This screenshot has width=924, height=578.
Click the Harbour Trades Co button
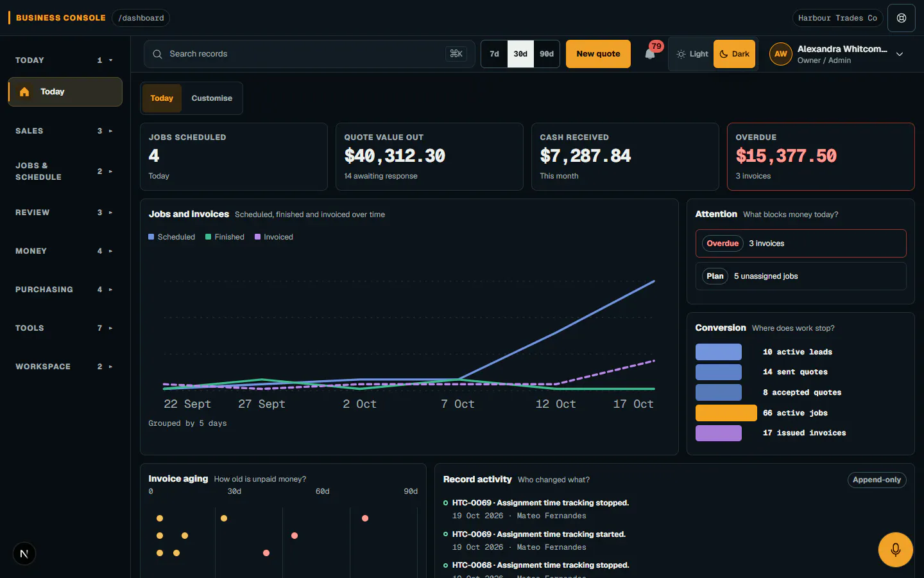tap(837, 18)
